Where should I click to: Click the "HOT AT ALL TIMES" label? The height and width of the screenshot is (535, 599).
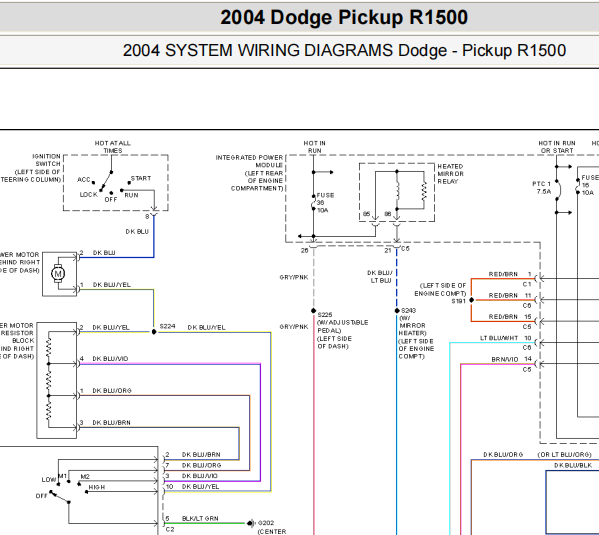pyautogui.click(x=113, y=147)
